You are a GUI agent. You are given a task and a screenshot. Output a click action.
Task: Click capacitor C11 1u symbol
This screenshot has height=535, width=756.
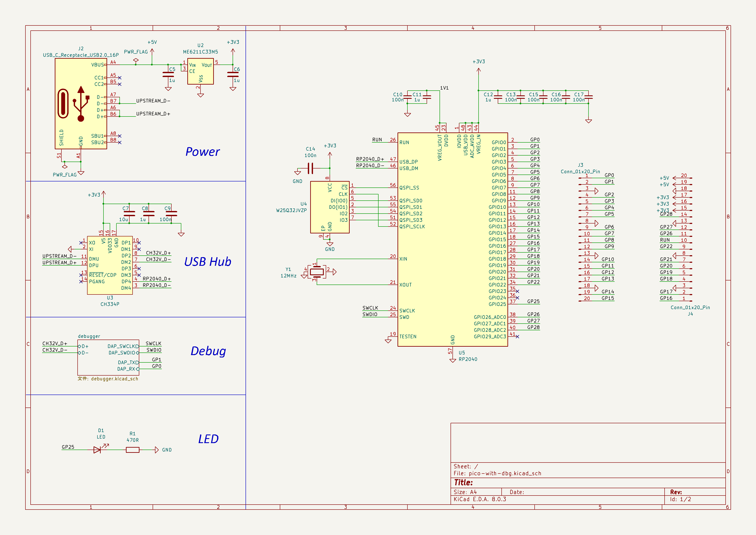coord(427,97)
